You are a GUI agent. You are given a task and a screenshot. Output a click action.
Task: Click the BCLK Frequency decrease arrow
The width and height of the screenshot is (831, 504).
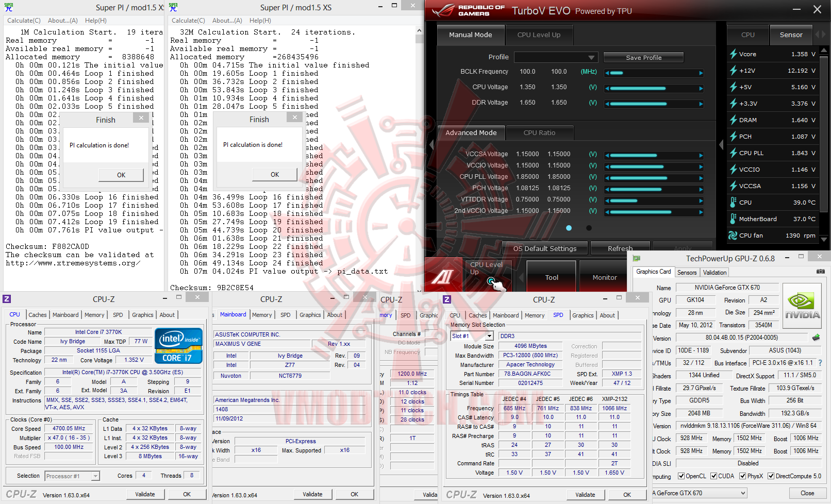click(608, 73)
